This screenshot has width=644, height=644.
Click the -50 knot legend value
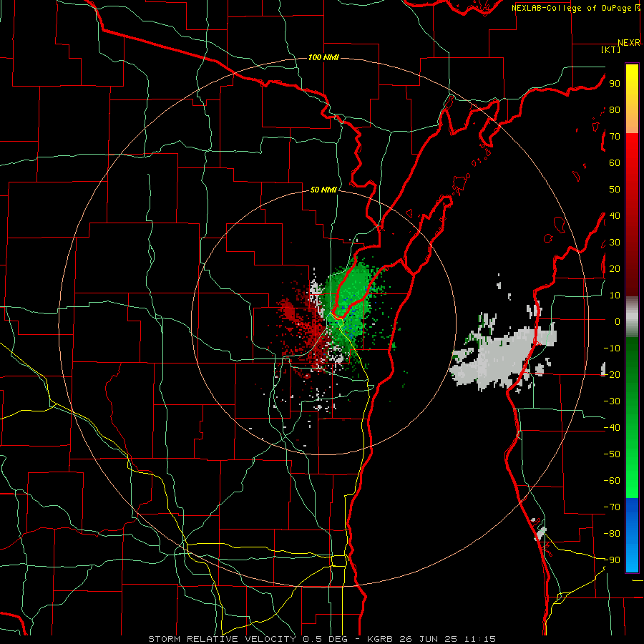[x=612, y=454]
